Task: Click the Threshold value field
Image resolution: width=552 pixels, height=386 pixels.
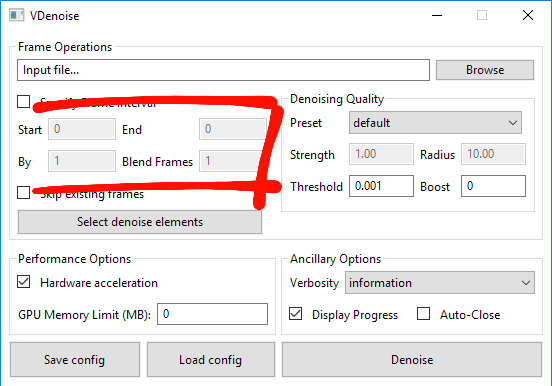Action: pos(381,186)
